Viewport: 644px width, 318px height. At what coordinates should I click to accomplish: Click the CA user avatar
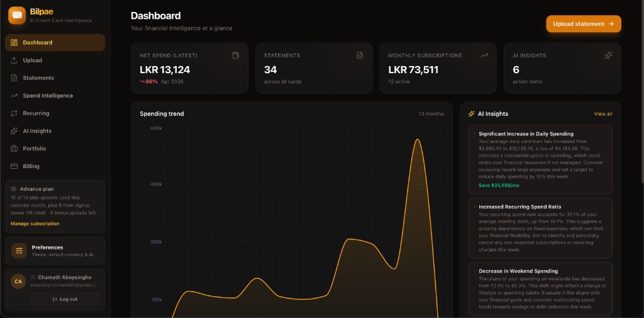18,282
